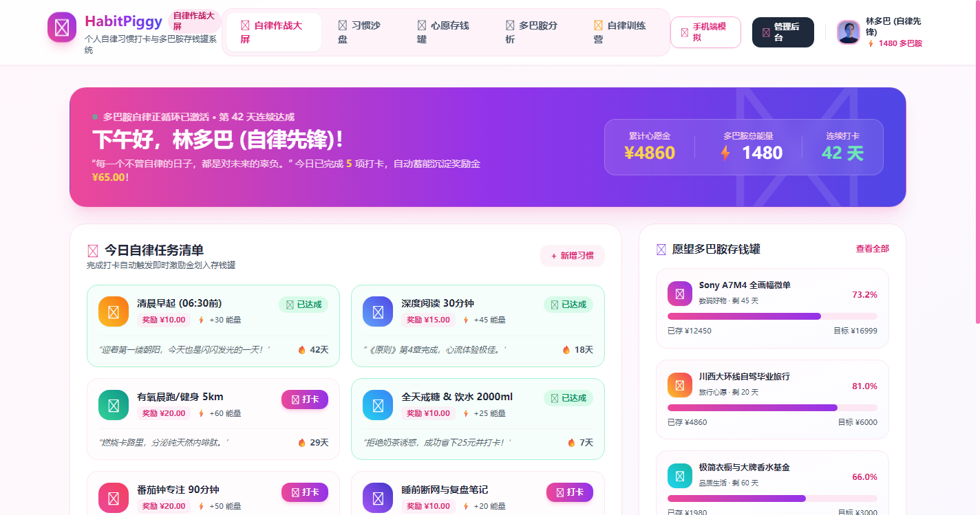The width and height of the screenshot is (980, 515).
Task: Click 已达成 badge on 清晨早起 card
Action: click(x=303, y=305)
